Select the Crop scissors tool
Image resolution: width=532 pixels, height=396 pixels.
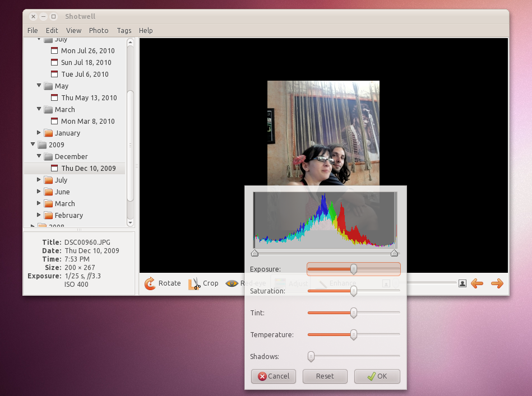pyautogui.click(x=195, y=283)
